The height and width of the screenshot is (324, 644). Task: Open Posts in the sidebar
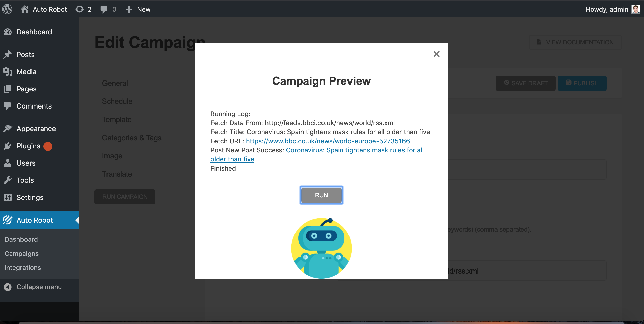click(25, 55)
